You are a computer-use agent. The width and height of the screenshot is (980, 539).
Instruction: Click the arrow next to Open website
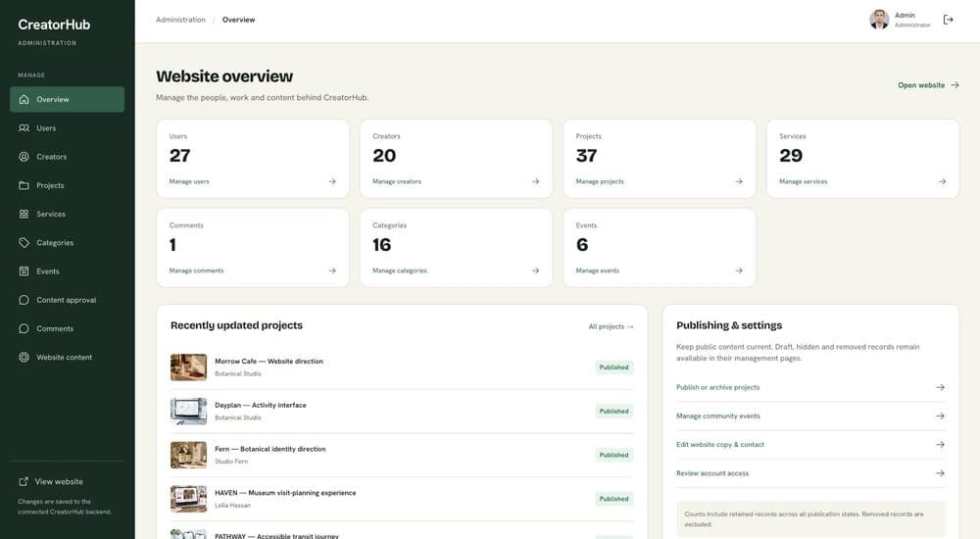[x=955, y=85]
